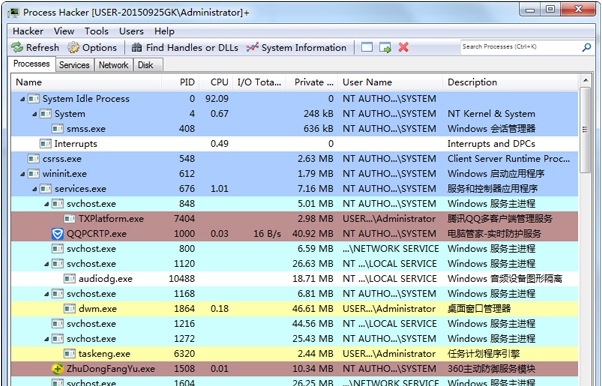This screenshot has height=386, width=602.
Task: Click the System Idle Process icon
Action: (33, 99)
